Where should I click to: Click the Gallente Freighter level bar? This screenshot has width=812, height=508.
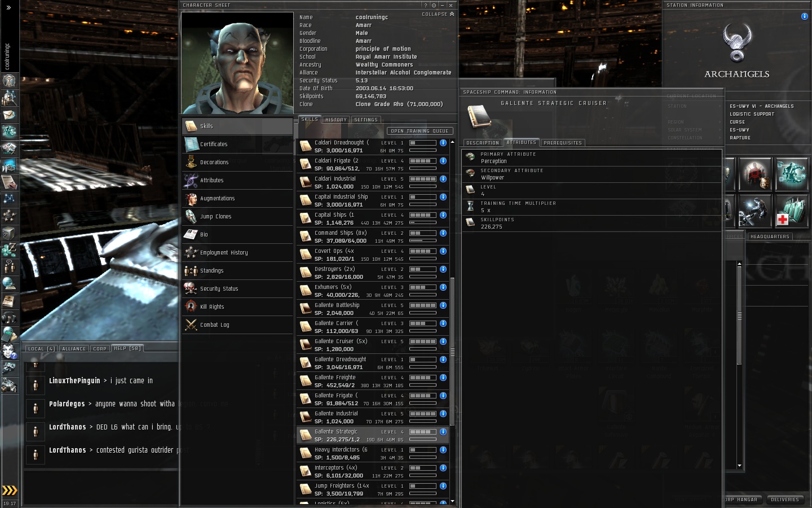pos(422,378)
